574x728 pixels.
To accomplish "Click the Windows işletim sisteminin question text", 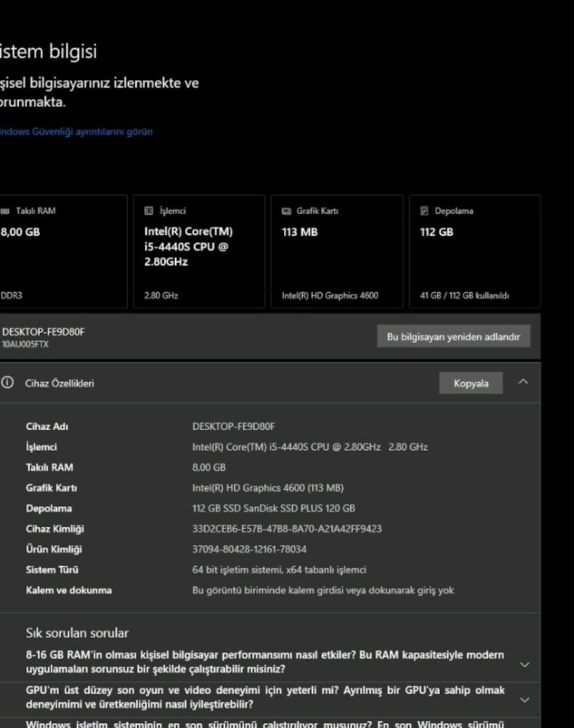I will pos(265,723).
